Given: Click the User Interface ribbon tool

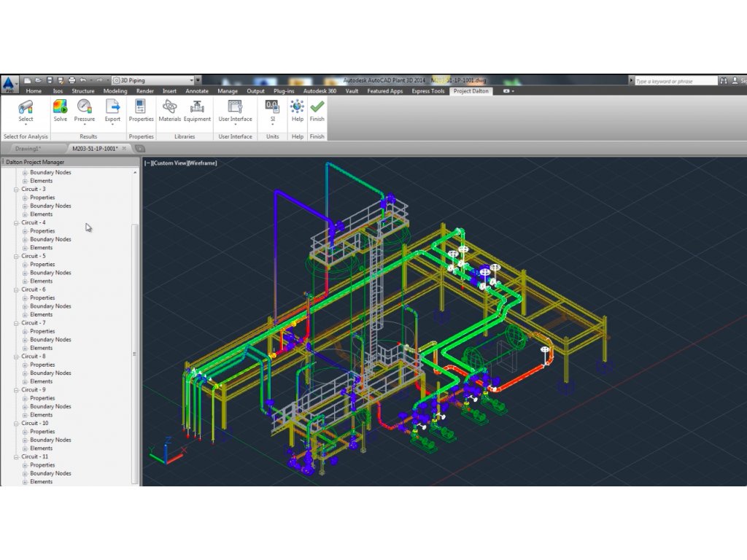Looking at the screenshot, I should tap(235, 112).
